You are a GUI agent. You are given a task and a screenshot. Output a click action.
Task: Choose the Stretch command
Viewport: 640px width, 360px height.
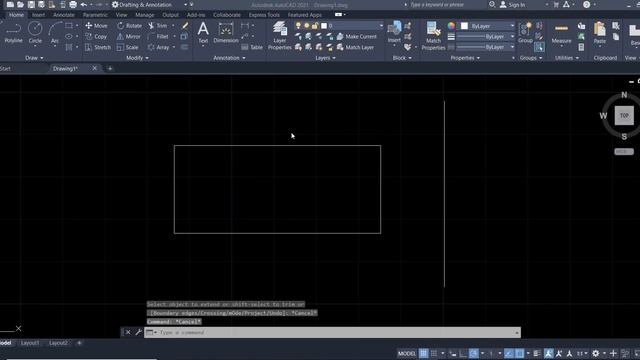point(98,47)
